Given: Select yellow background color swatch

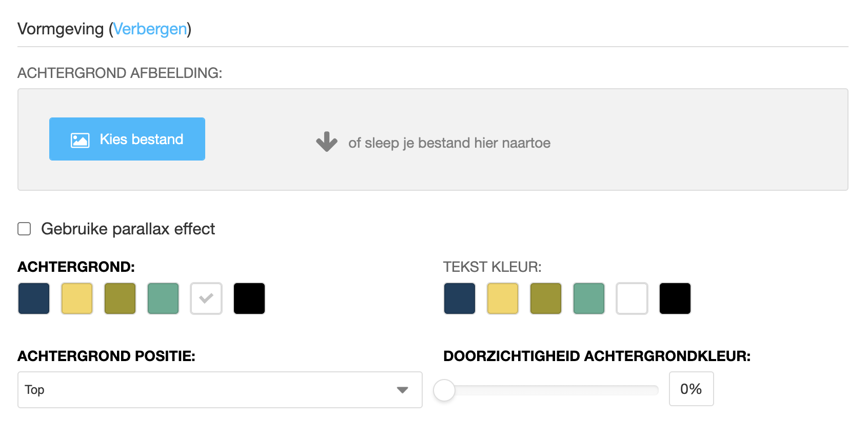Looking at the screenshot, I should (77, 298).
